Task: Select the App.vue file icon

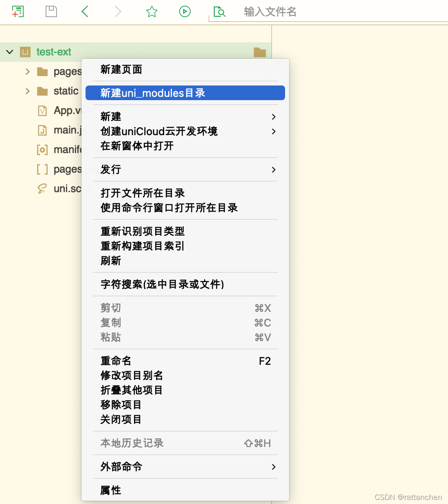Action: tap(42, 110)
